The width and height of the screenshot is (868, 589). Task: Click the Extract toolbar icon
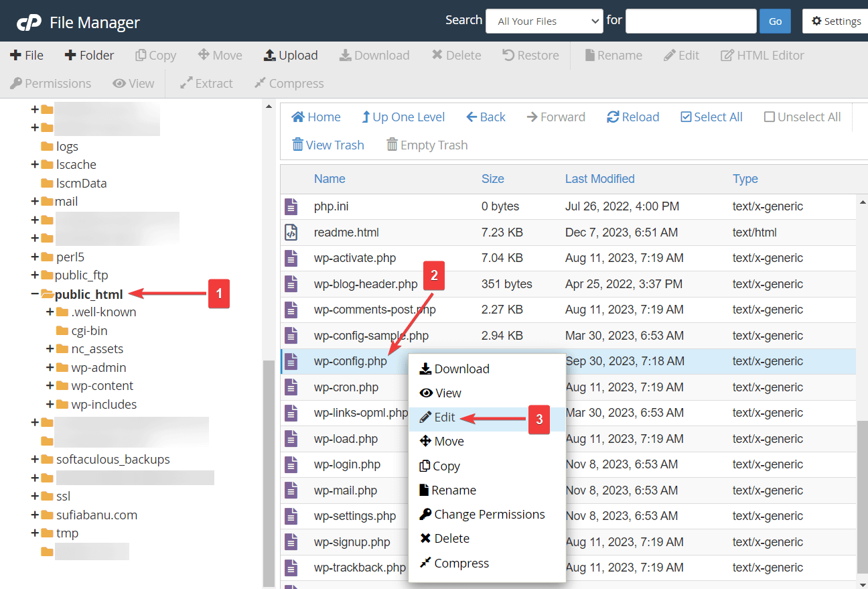[x=206, y=83]
